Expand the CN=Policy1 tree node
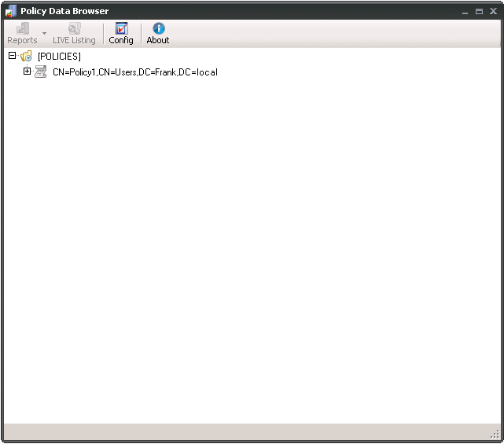504x444 pixels. 27,72
